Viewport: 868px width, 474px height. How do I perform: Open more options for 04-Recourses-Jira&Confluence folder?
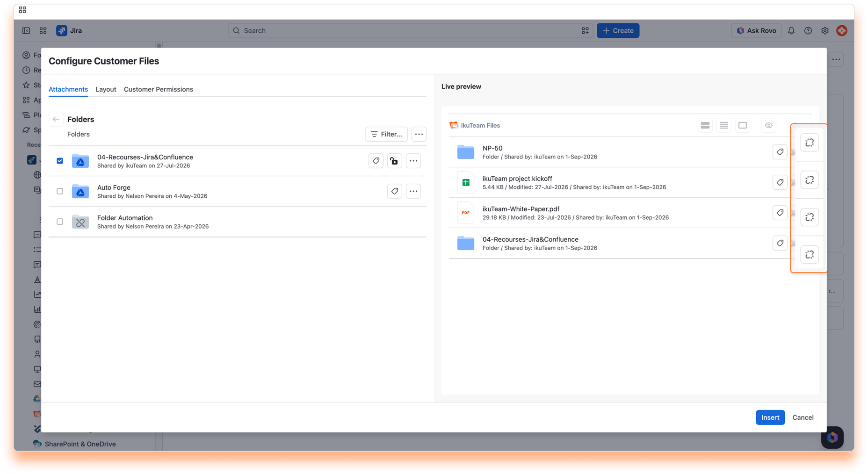413,161
